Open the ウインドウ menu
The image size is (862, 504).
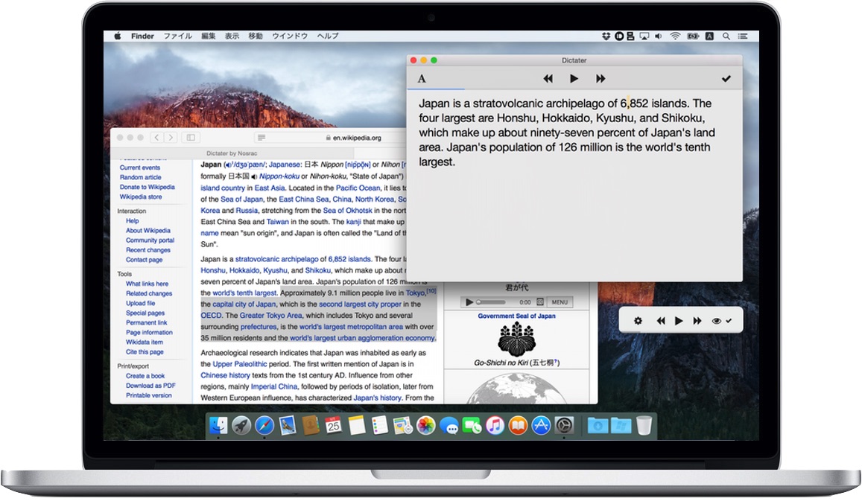point(290,36)
